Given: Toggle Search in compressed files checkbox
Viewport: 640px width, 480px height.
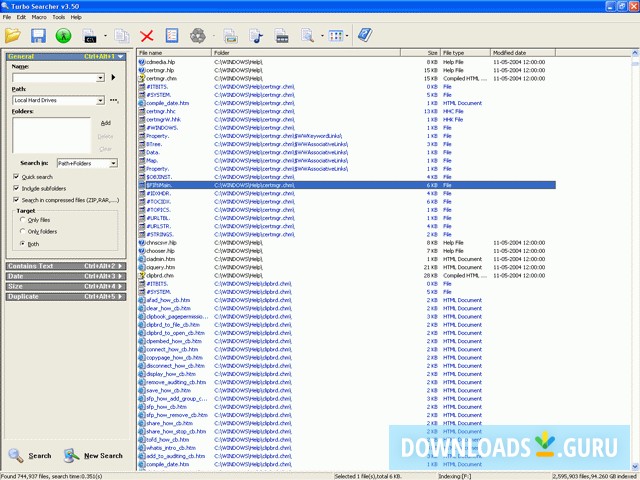Looking at the screenshot, I should 16,200.
